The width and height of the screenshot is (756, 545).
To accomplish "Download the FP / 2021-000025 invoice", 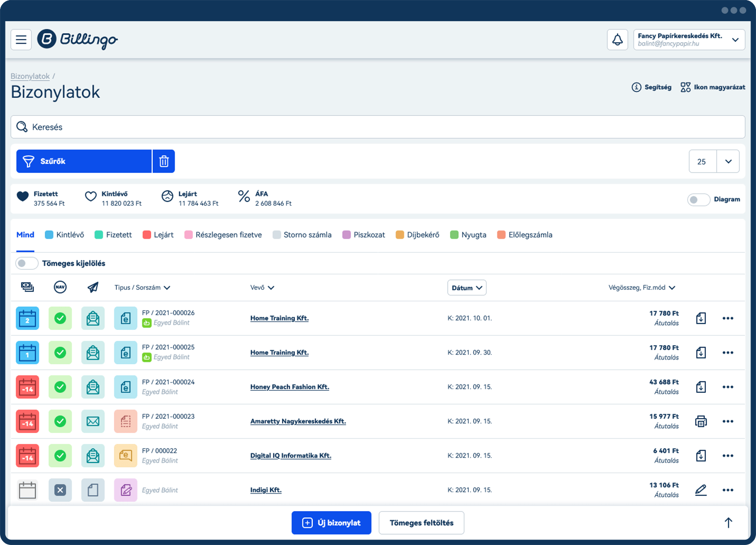I will 701,353.
